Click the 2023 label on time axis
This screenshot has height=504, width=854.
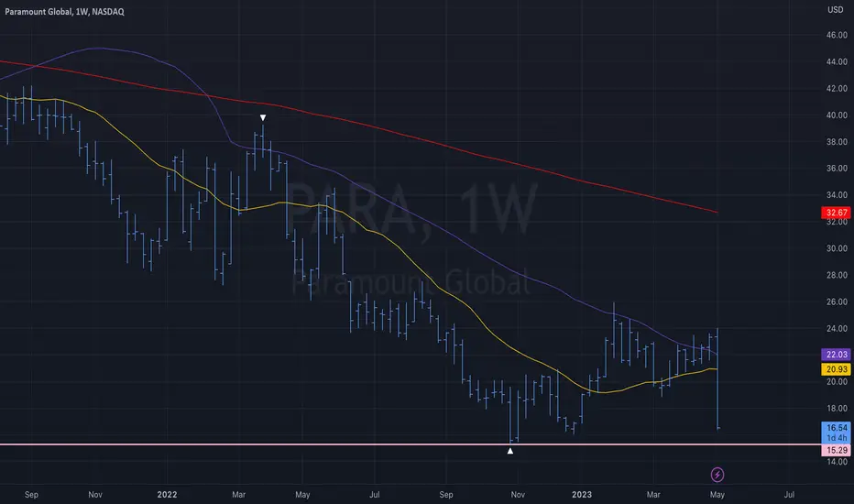582,495
